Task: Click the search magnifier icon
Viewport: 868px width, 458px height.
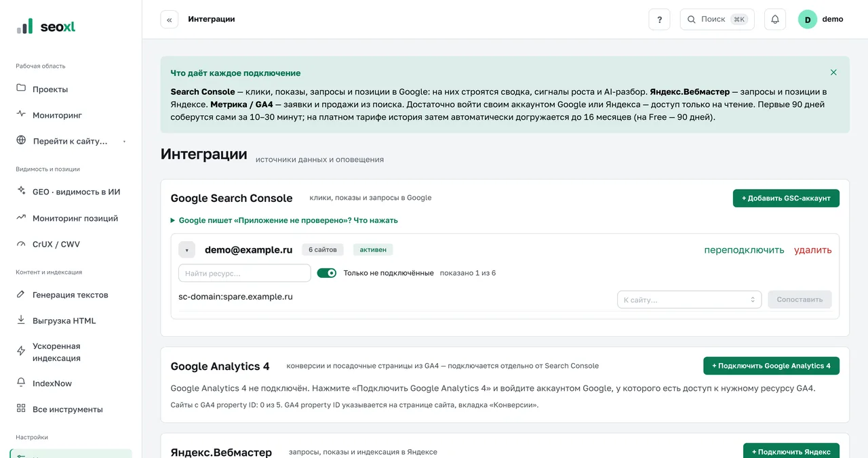Action: tap(692, 20)
